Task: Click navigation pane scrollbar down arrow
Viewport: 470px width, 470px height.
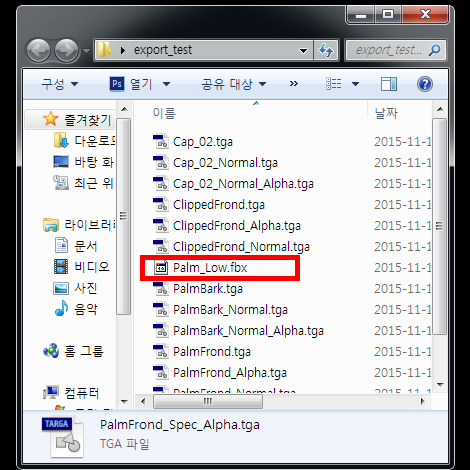Action: [x=124, y=401]
